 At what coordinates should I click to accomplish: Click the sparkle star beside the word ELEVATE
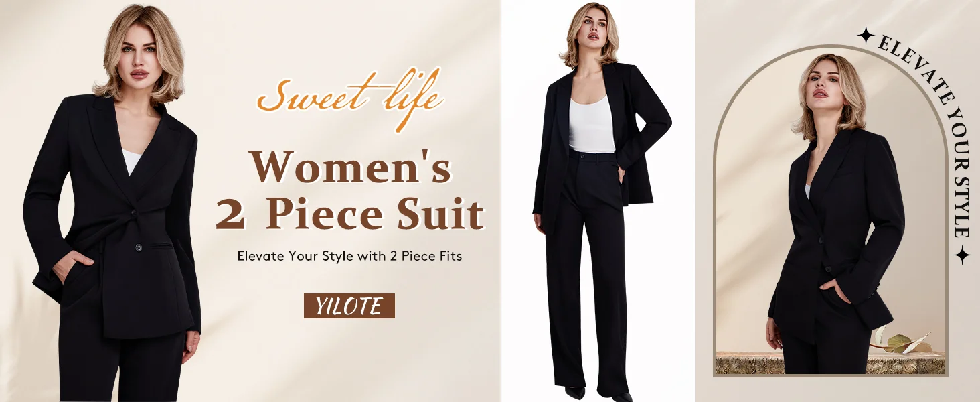pos(867,35)
